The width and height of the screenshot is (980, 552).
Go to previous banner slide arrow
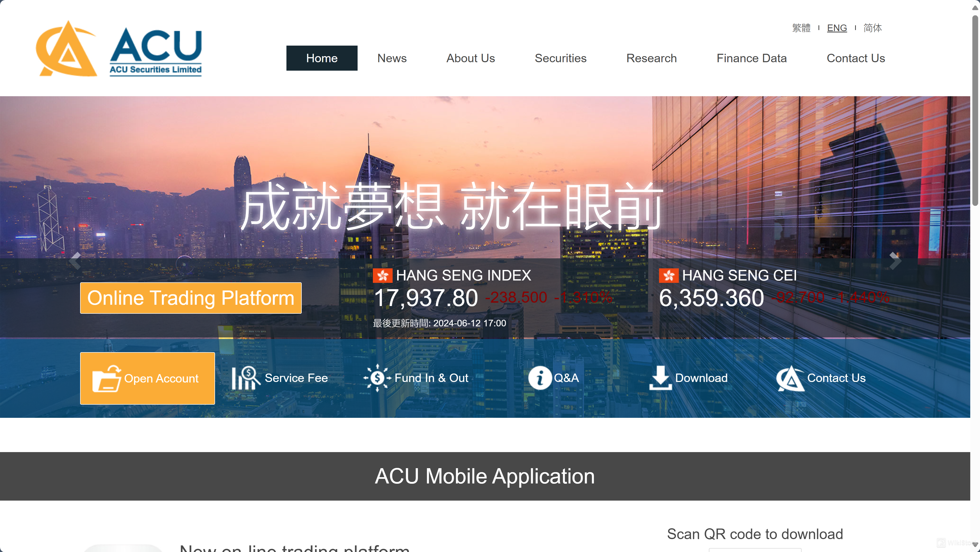[75, 261]
